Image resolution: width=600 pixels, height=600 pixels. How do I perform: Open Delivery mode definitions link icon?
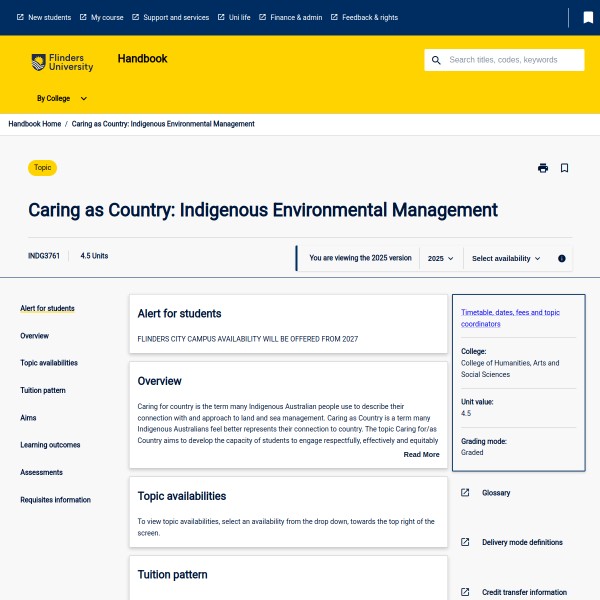click(465, 542)
